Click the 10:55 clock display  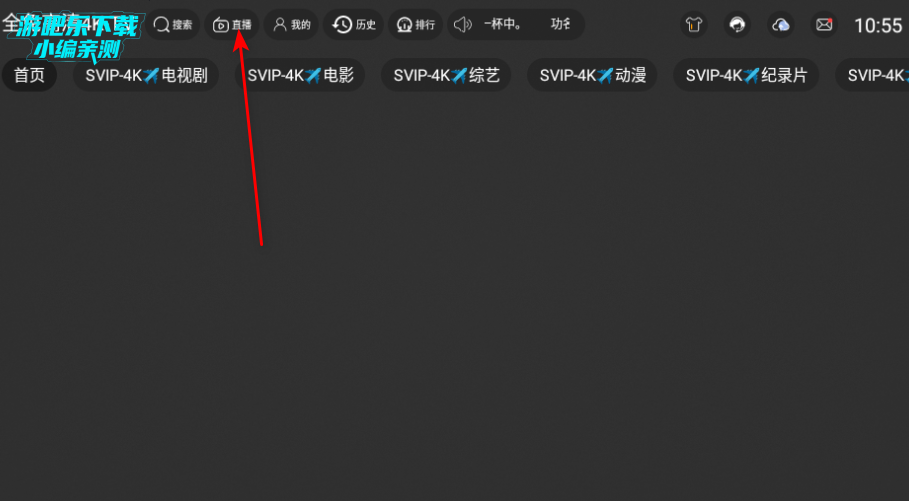click(x=878, y=26)
